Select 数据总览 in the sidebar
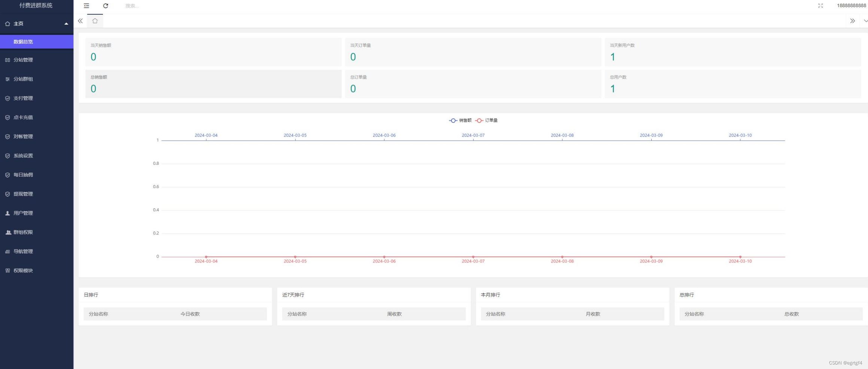Viewport: 868px width, 369px height. pyautogui.click(x=23, y=42)
